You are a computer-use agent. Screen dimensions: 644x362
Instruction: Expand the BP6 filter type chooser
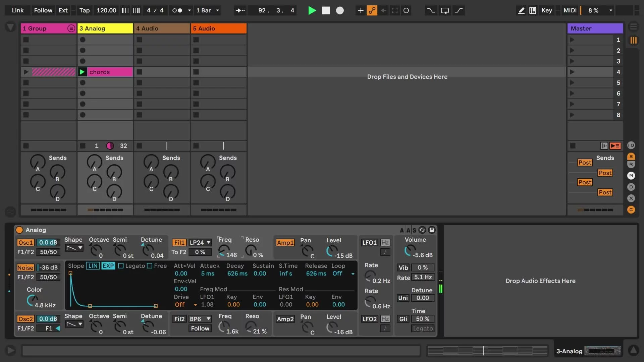click(x=200, y=319)
